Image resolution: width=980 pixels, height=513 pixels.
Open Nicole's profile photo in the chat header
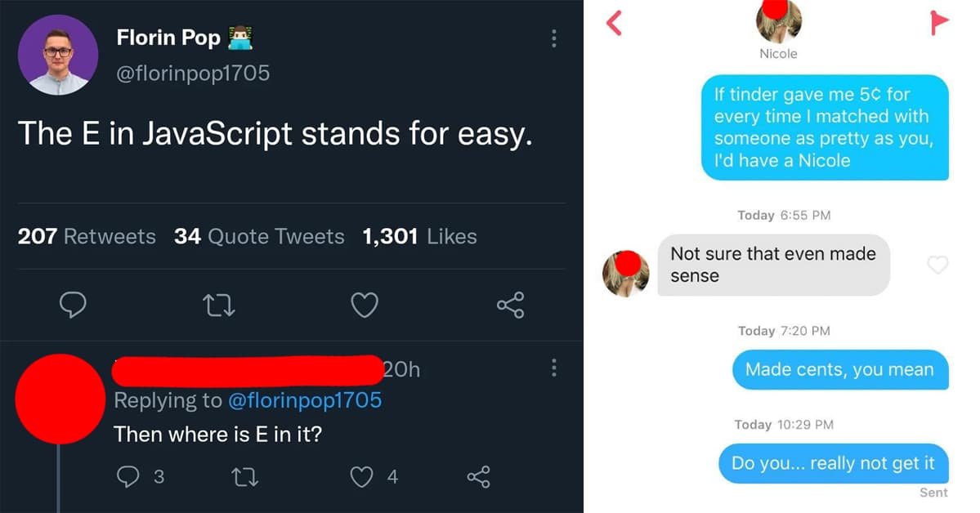[x=778, y=20]
